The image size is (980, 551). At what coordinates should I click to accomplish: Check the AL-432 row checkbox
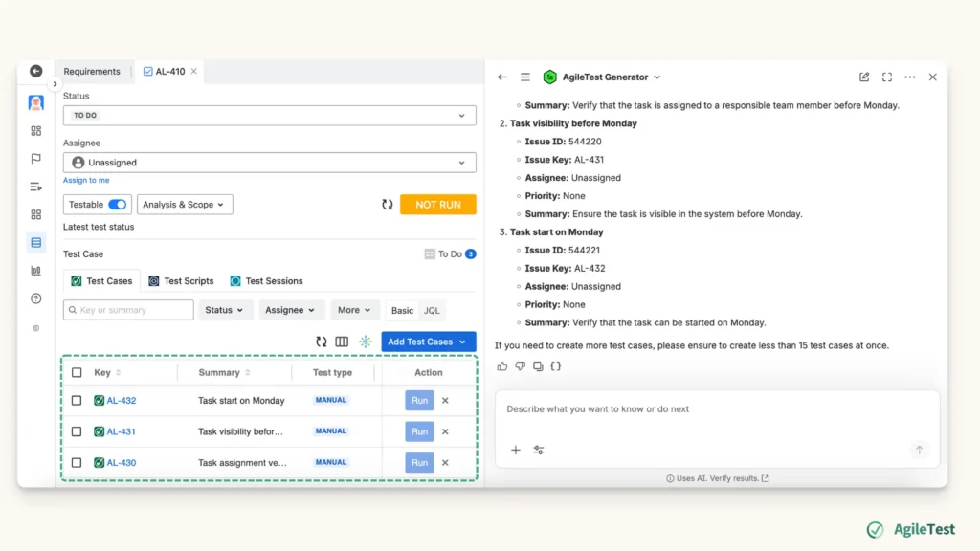tap(77, 400)
